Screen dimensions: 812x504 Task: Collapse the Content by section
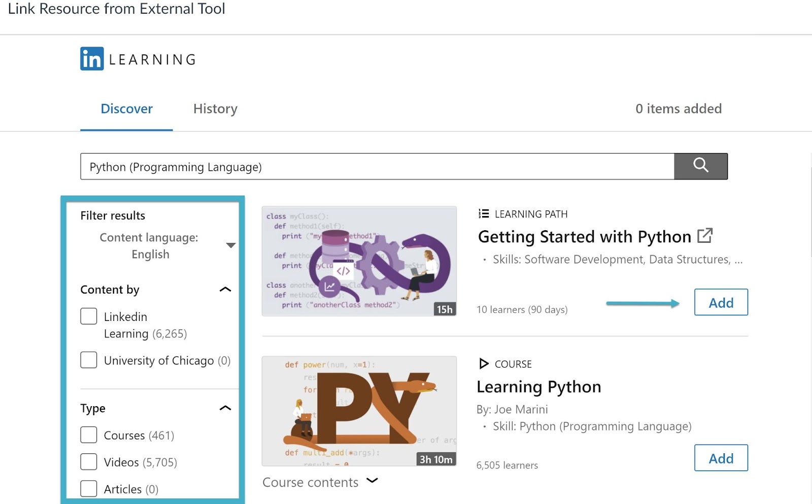pyautogui.click(x=225, y=289)
